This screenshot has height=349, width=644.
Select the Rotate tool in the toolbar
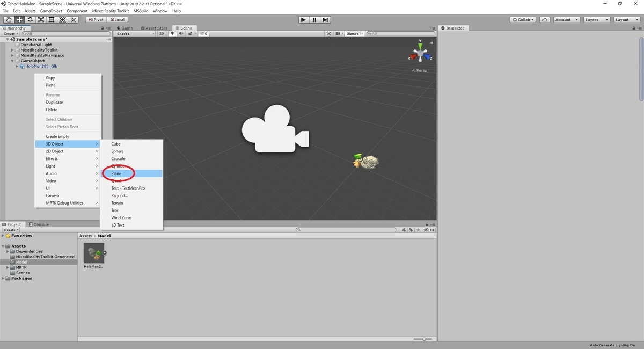click(x=30, y=20)
